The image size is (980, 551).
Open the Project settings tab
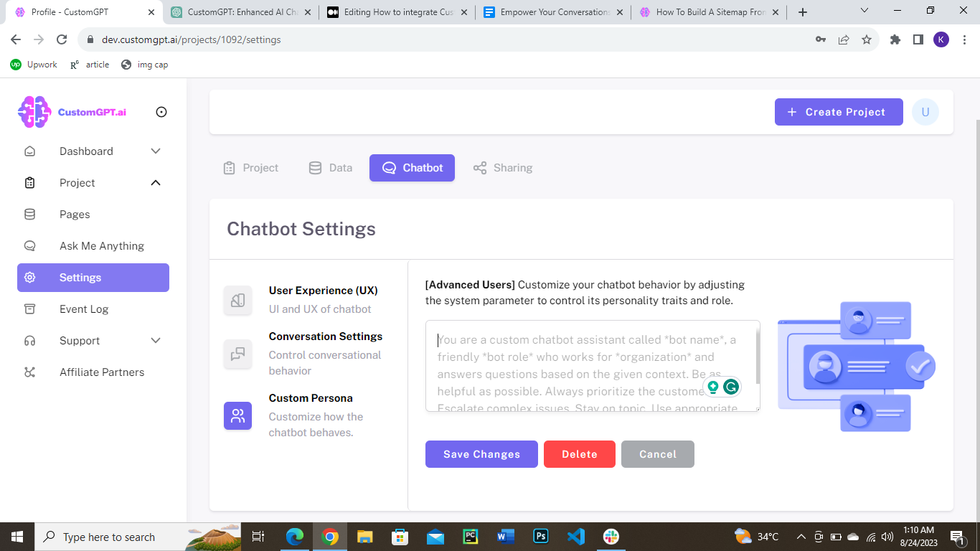click(250, 168)
